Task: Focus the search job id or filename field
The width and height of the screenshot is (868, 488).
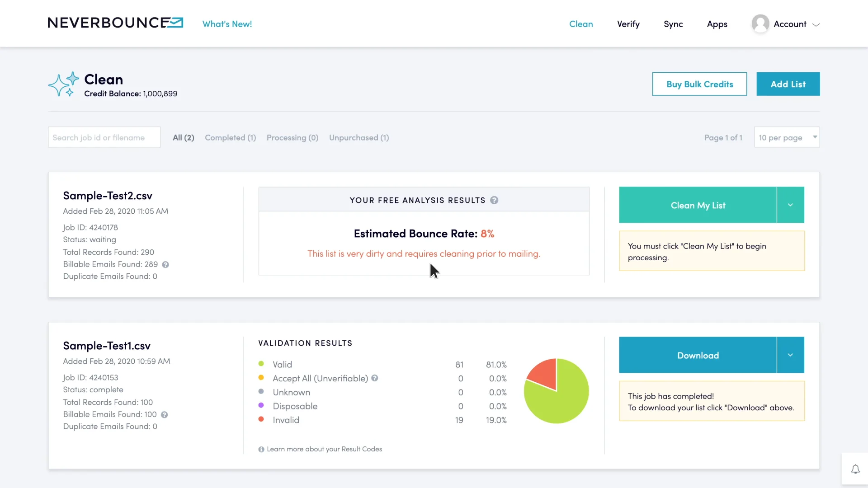Action: pyautogui.click(x=104, y=137)
